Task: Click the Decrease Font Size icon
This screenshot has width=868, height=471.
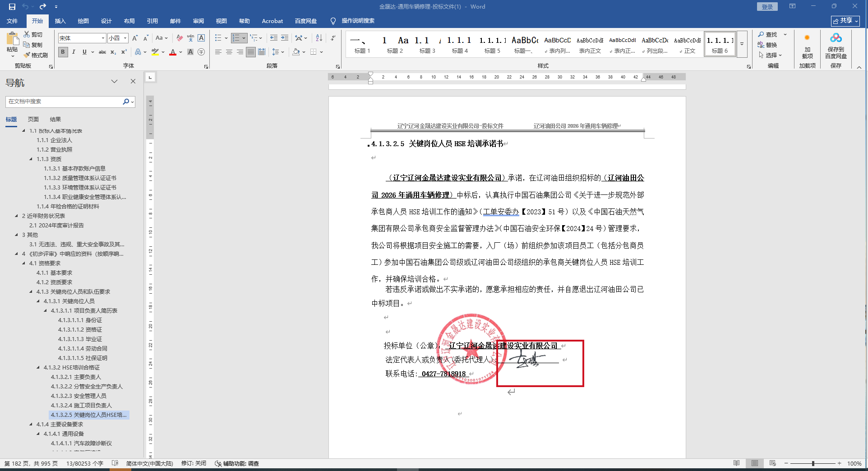Action: [x=146, y=38]
